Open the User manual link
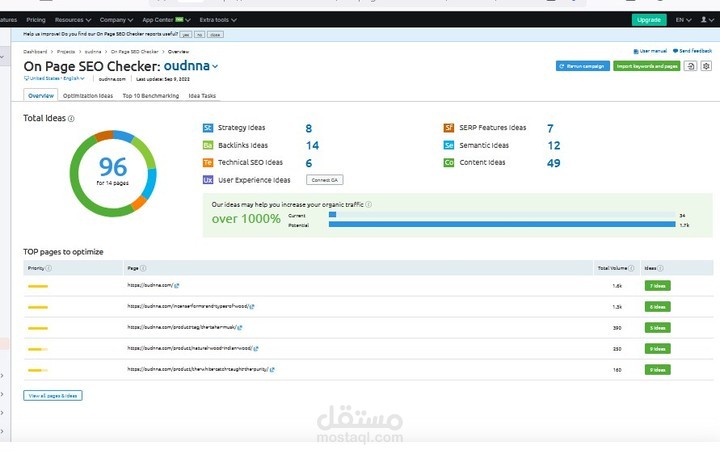720x454 pixels. click(x=650, y=51)
